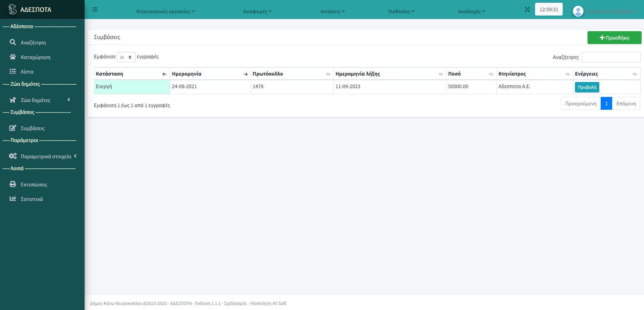Image resolution: width=644 pixels, height=310 pixels.
Task: Click the green Προσθήκη button
Action: 614,38
